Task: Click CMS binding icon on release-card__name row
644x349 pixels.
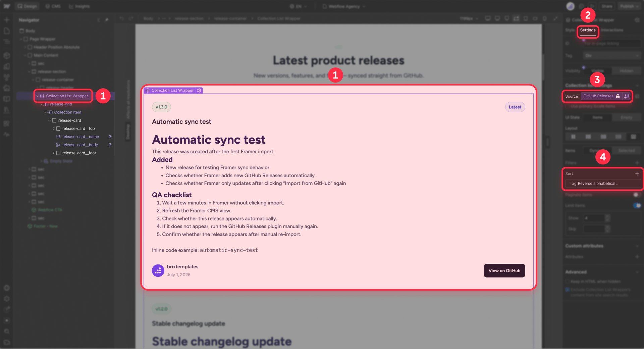Action: [110, 137]
